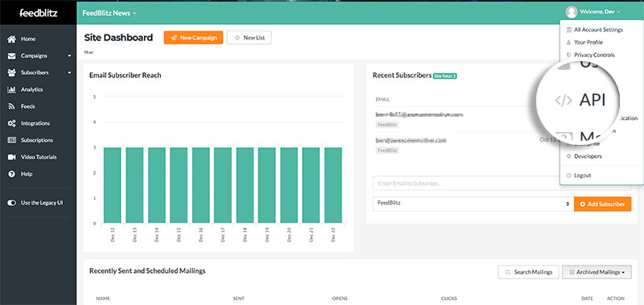This screenshot has width=644, height=305.
Task: Click the NAME column header
Action: click(x=103, y=299)
